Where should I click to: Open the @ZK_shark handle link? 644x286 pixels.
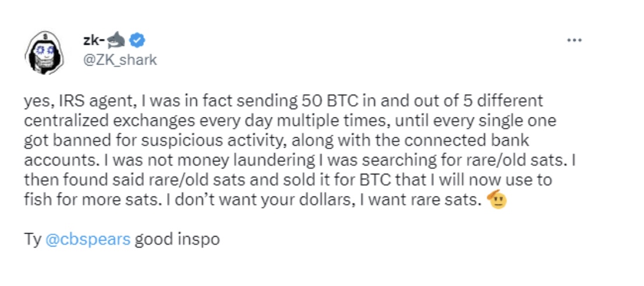tap(121, 59)
